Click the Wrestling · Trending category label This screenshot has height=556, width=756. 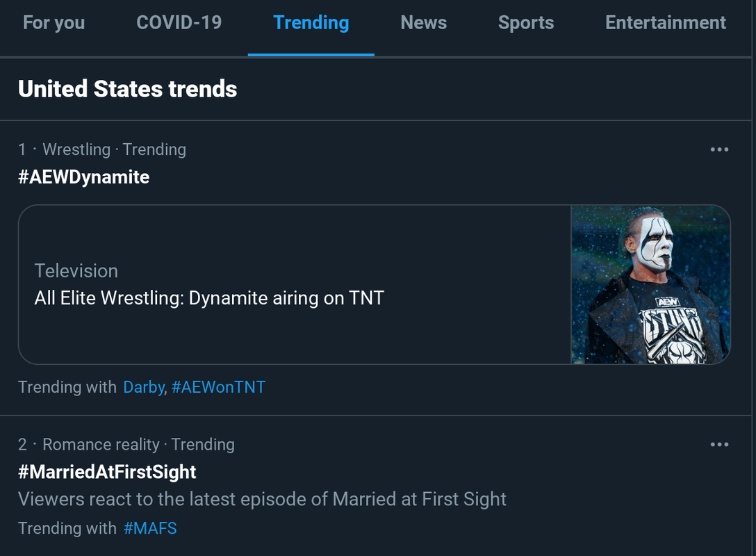pyautogui.click(x=114, y=149)
